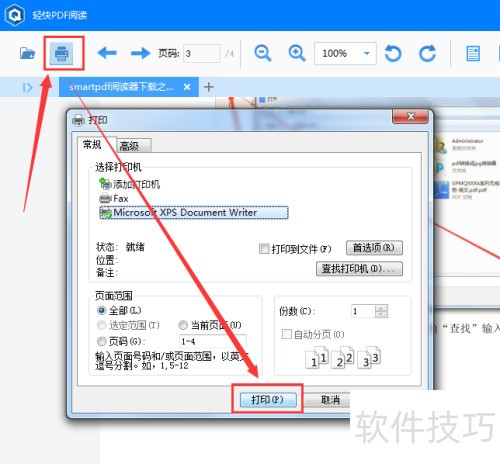Select the smartpdf document tab
This screenshot has height=464, width=500.
[129, 87]
